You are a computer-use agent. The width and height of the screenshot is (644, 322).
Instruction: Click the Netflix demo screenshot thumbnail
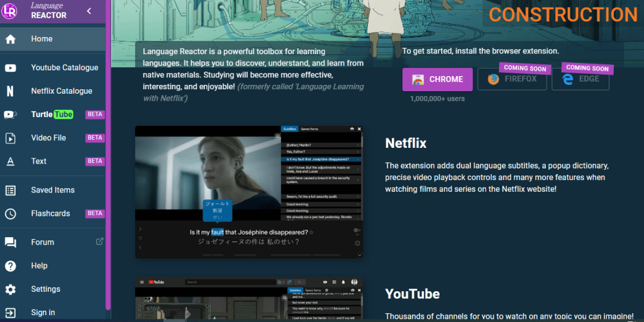(x=249, y=192)
